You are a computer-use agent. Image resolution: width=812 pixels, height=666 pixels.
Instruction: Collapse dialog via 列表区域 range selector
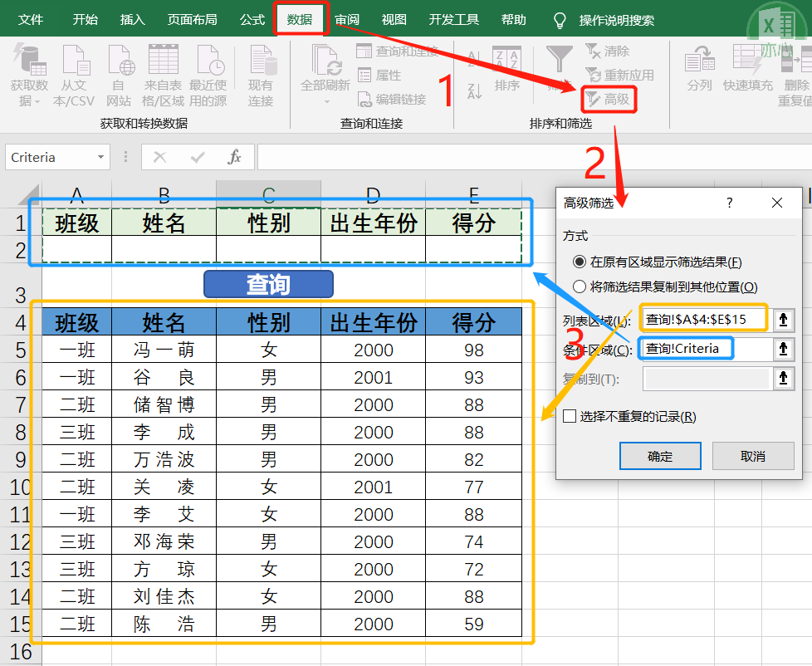click(x=784, y=320)
